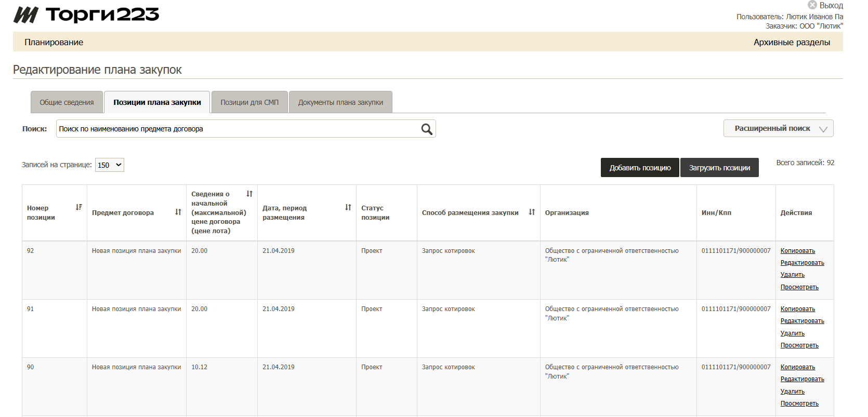Open the Документы плана закупки tab
The image size is (868, 417).
point(340,102)
